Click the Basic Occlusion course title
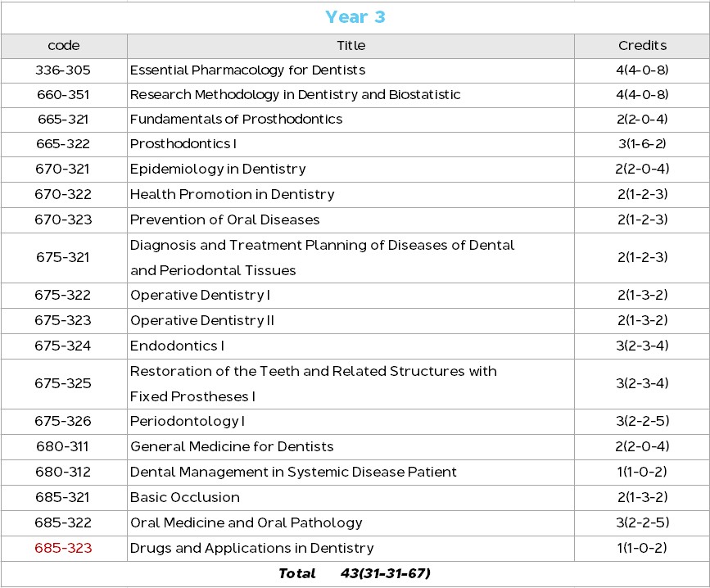Screen dimensions: 710x588 click(185, 498)
